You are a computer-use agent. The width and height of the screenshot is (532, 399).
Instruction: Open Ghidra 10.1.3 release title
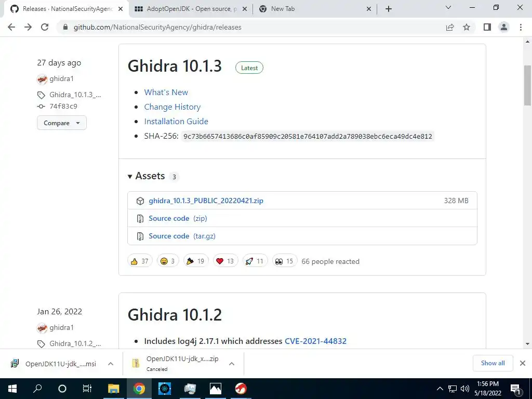pyautogui.click(x=175, y=66)
